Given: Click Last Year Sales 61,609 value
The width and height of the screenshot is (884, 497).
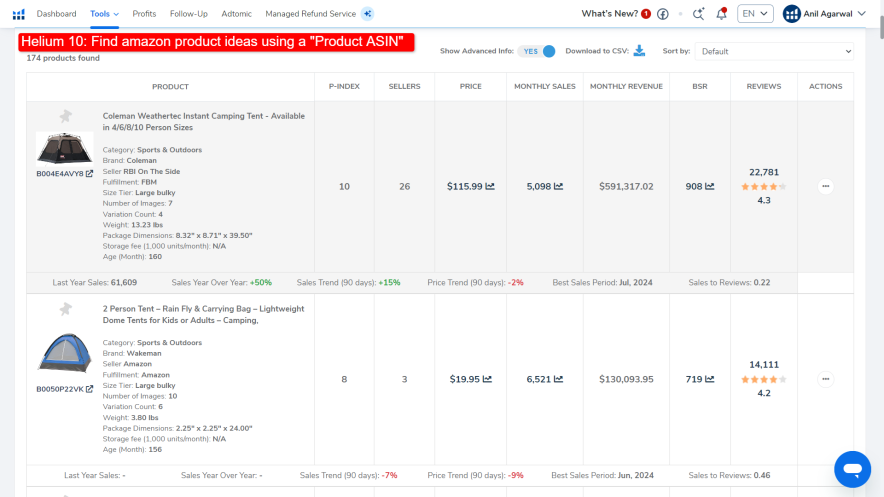Looking at the screenshot, I should (x=124, y=282).
